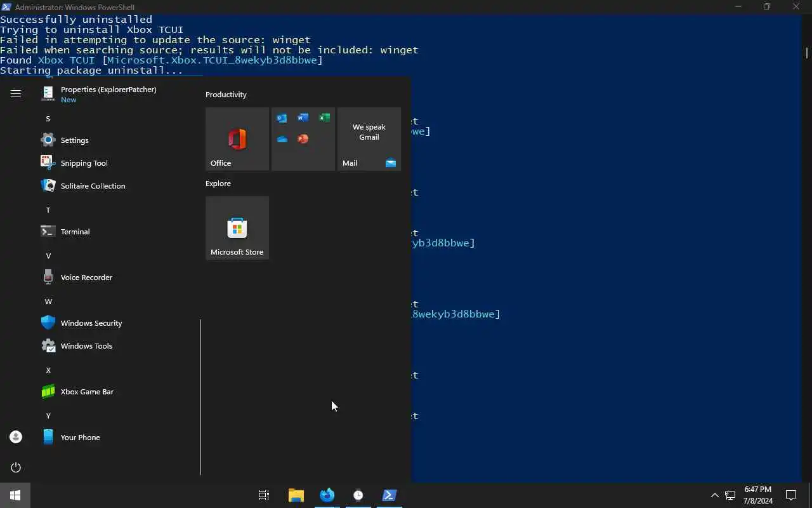Viewport: 812px width, 508px height.
Task: Jump to letter S section header
Action: click(48, 119)
